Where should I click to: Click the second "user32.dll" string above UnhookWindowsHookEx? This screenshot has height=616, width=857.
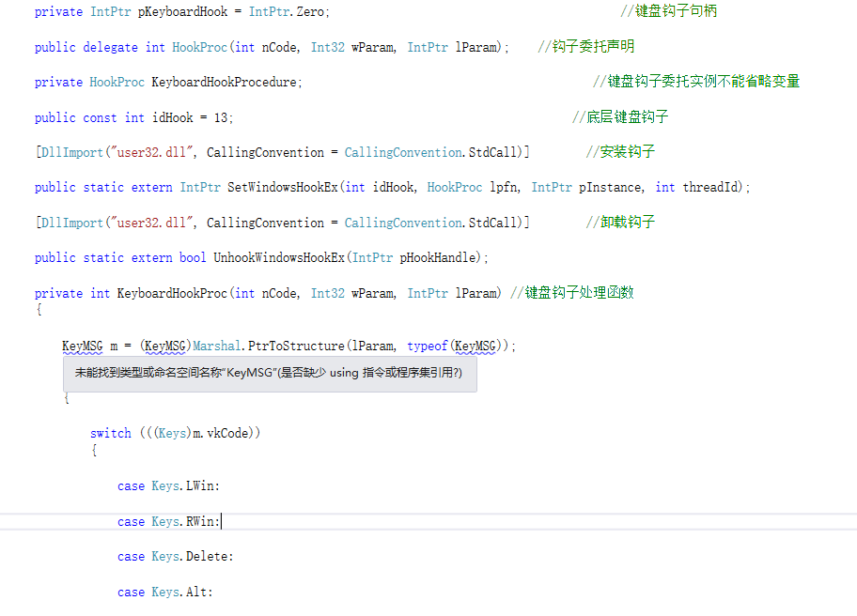click(x=152, y=223)
